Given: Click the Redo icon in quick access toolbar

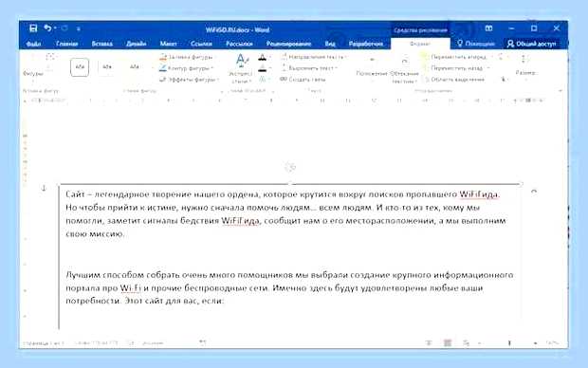Looking at the screenshot, I should tap(64, 28).
